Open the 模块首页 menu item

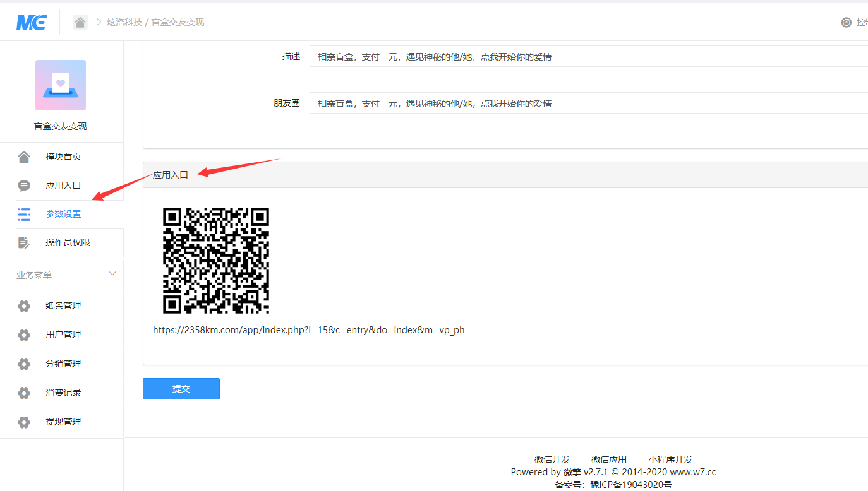pyautogui.click(x=62, y=157)
